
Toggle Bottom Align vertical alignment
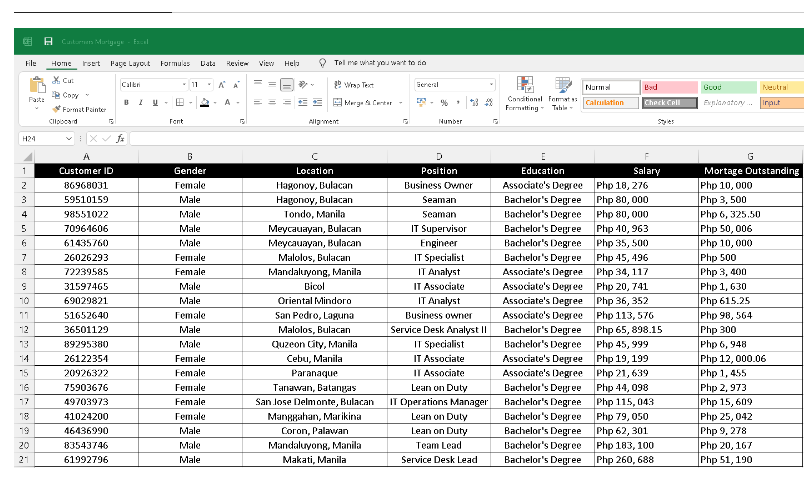(287, 84)
